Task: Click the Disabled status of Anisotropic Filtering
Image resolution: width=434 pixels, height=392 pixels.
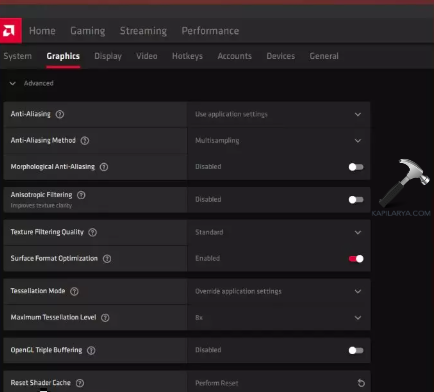Action: coord(208,199)
